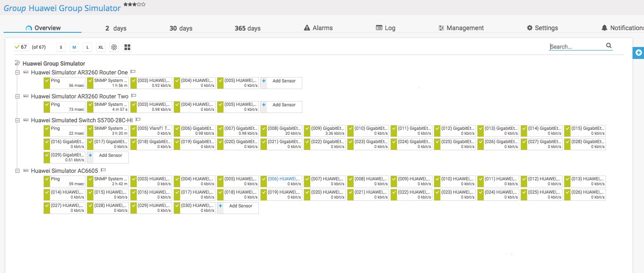The image size is (644, 273).
Task: Open device Huawei Simulated Switch S5700-28C-HI
Action: coord(82,120)
